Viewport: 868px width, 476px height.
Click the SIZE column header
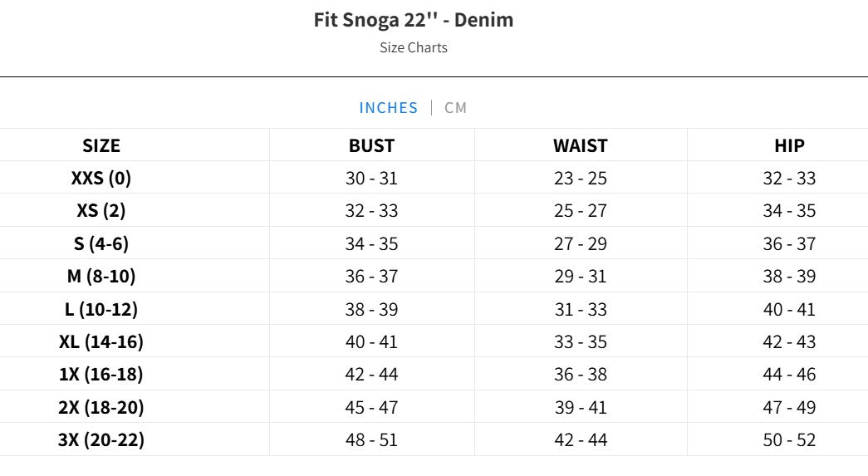[101, 145]
